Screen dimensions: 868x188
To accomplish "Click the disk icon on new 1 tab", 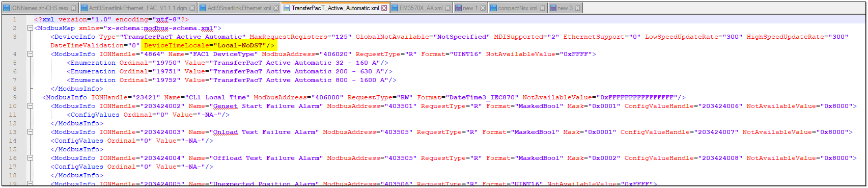I will coord(458,8).
